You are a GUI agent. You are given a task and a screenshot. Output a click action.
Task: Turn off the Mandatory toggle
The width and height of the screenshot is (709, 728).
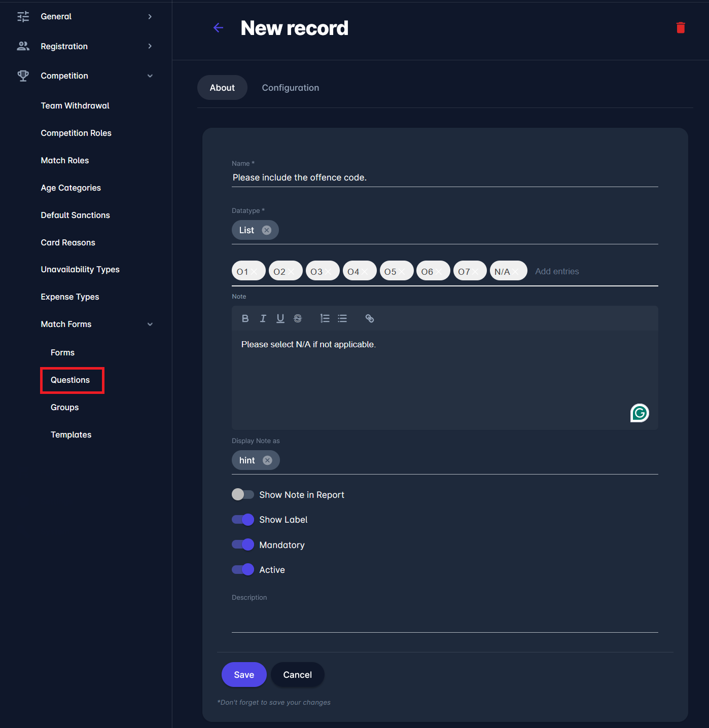(x=243, y=544)
